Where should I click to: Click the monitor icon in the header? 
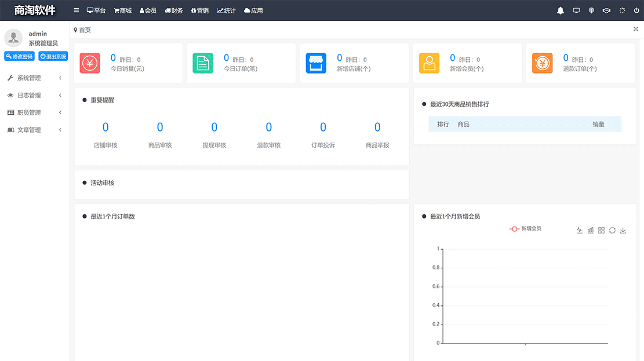[576, 10]
